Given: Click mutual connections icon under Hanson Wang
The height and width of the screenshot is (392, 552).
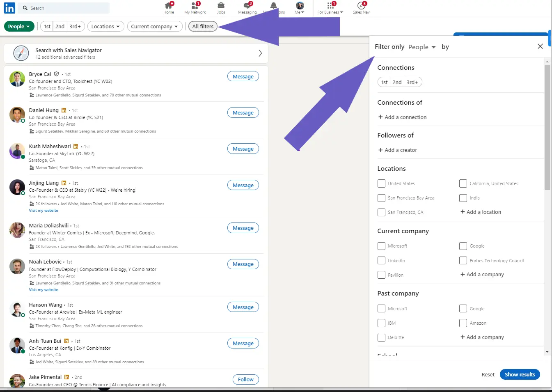Looking at the screenshot, I should (32, 326).
